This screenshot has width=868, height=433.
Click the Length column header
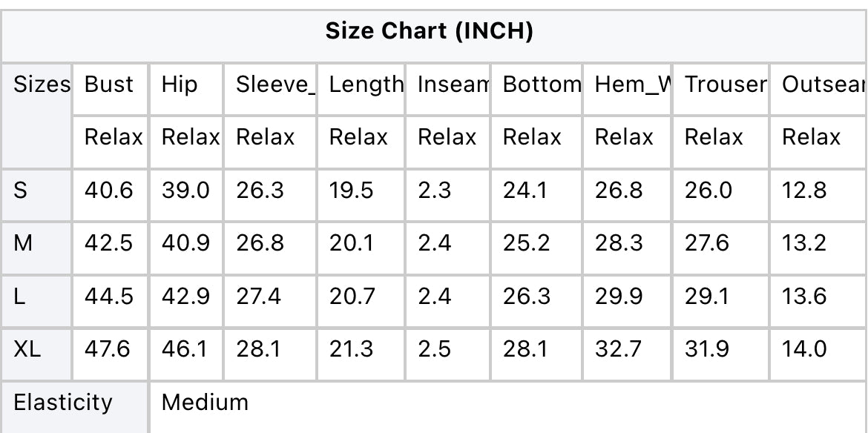point(366,85)
